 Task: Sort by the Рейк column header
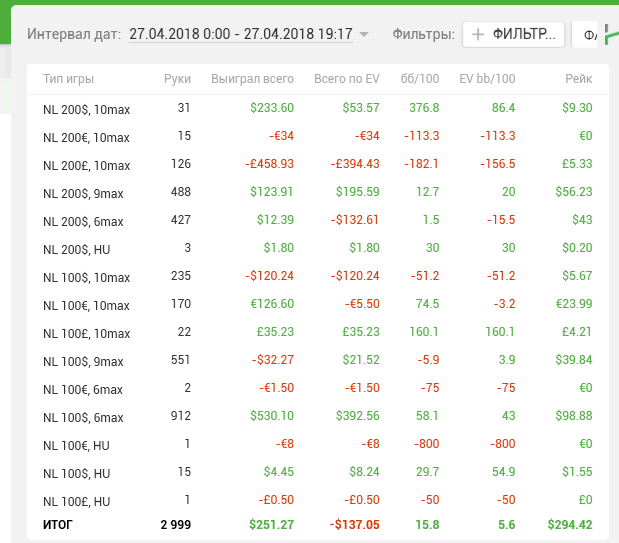coord(579,78)
